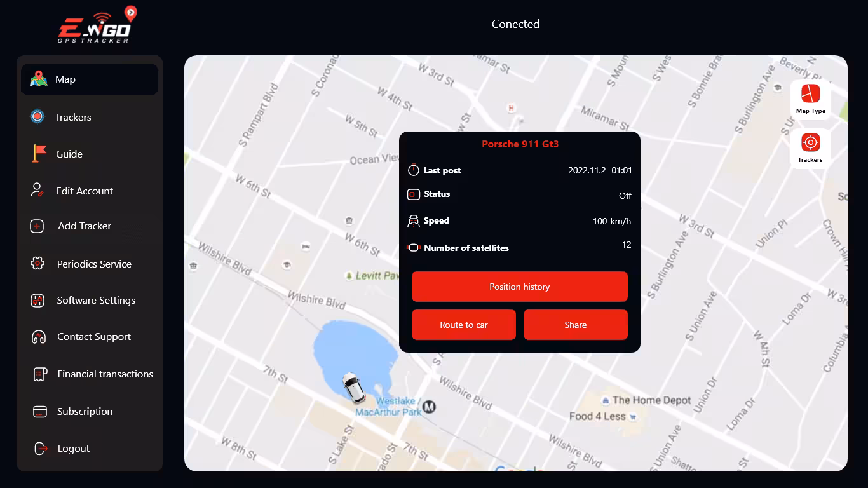Click the Add Tracker plus icon

(x=37, y=226)
